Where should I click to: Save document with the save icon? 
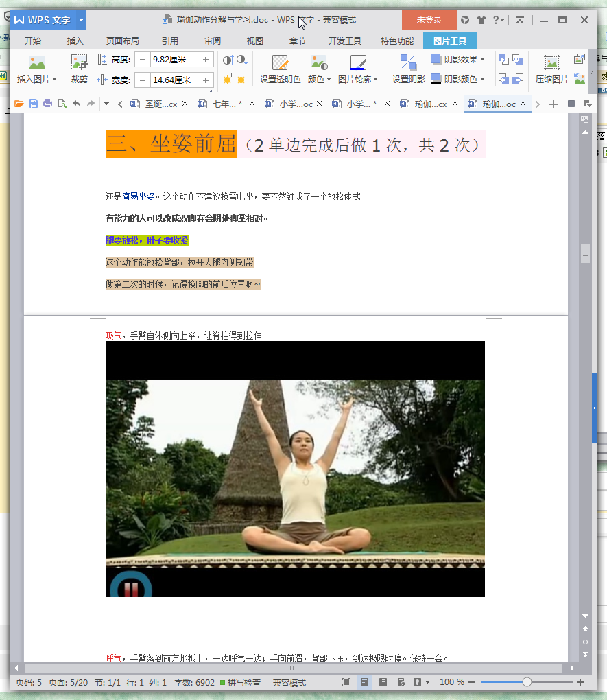point(34,104)
